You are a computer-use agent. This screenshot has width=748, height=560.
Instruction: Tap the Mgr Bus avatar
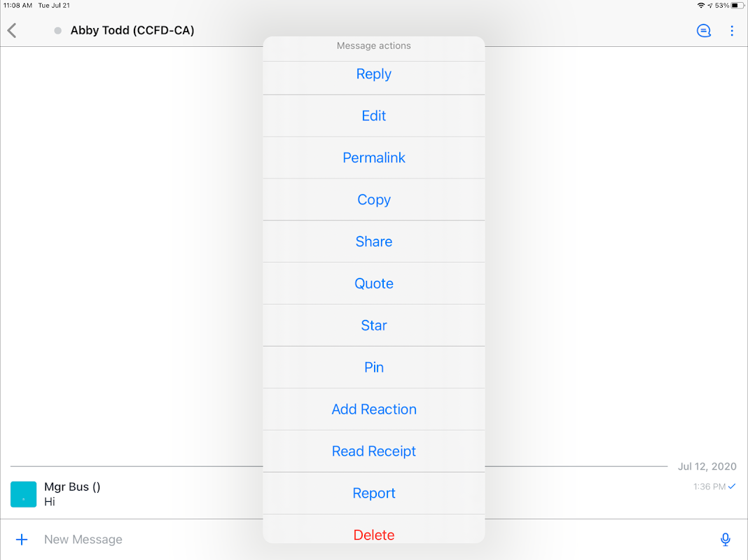(x=23, y=494)
